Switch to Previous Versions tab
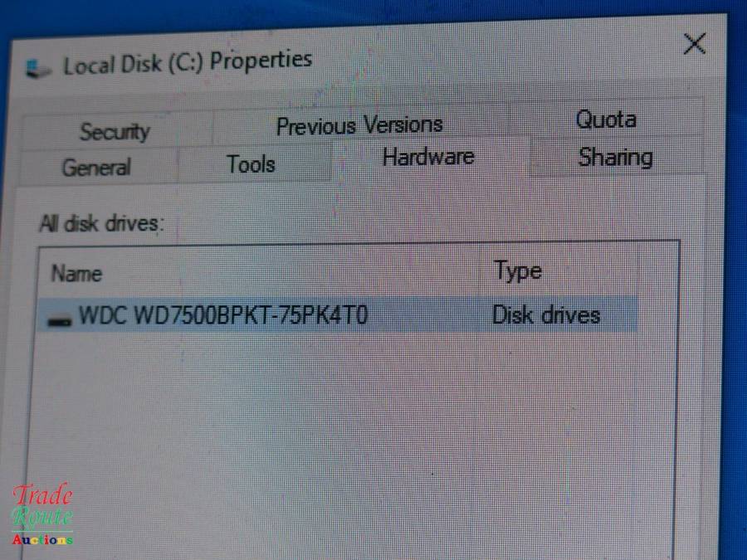Screen dimensions: 747x560 point(360,126)
